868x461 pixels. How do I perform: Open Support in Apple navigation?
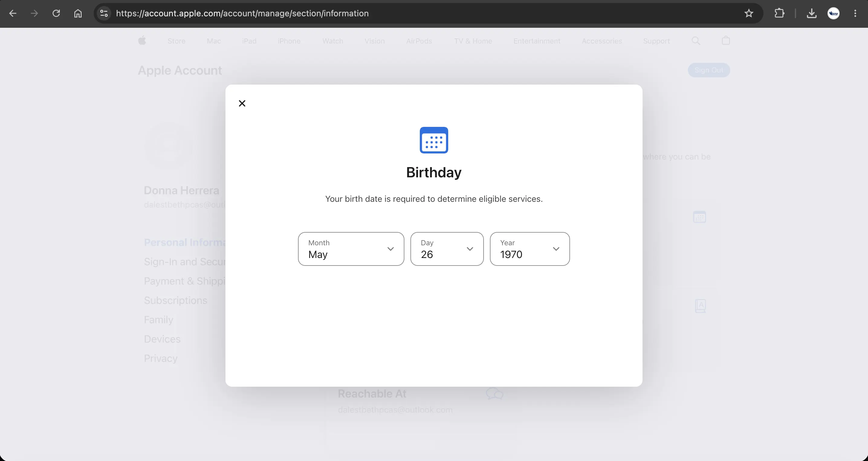656,41
